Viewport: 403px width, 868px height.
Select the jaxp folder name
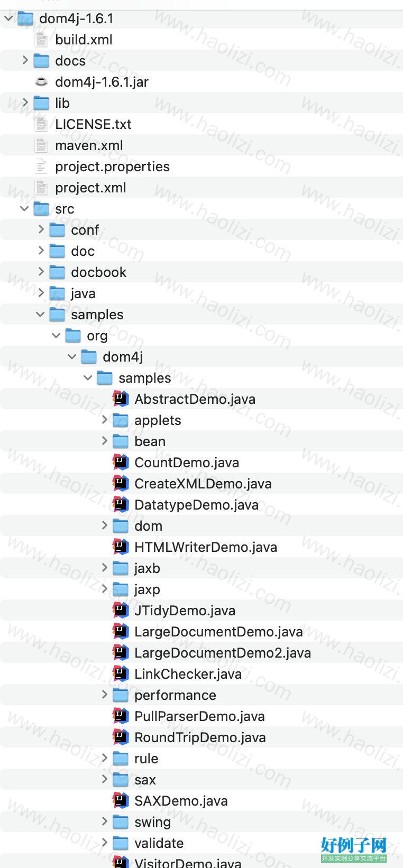pyautogui.click(x=147, y=589)
